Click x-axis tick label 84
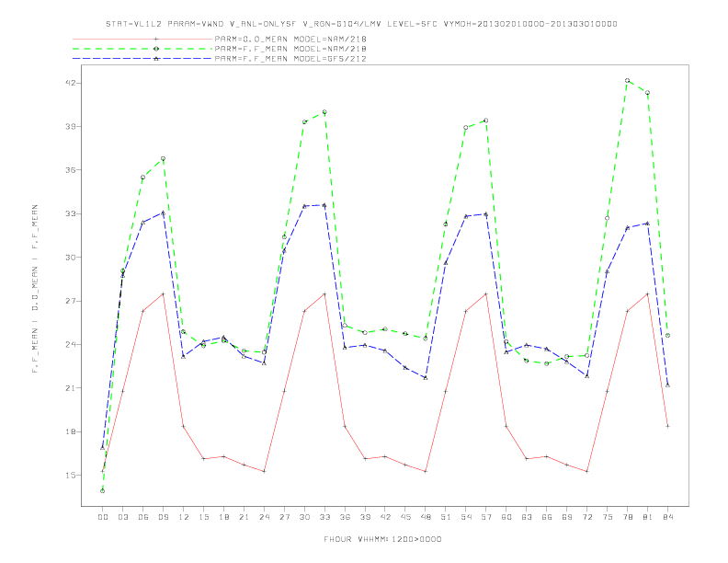The height and width of the screenshot is (563, 728). [667, 517]
